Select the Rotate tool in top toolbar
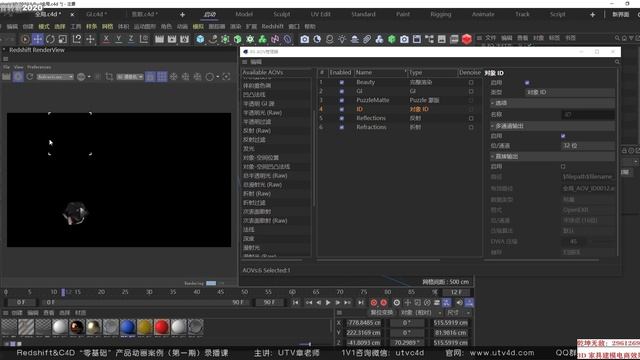This screenshot has height=360, width=640. point(50,39)
